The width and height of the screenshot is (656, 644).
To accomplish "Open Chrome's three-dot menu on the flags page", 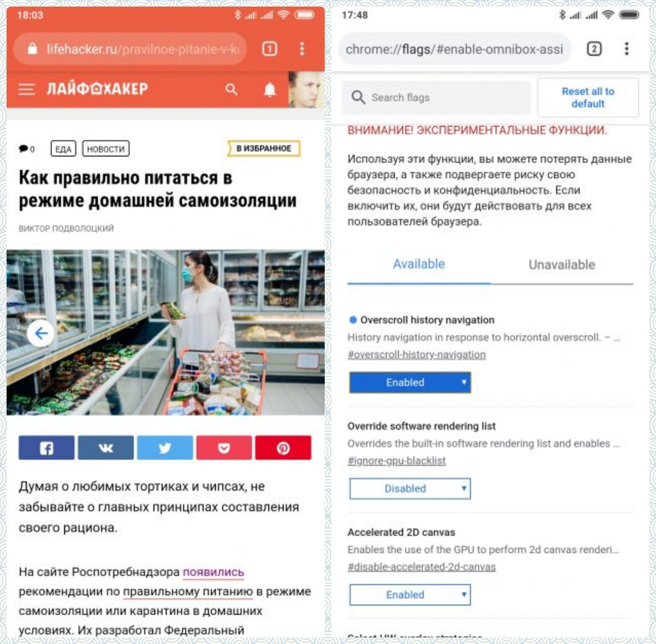I will tap(626, 49).
